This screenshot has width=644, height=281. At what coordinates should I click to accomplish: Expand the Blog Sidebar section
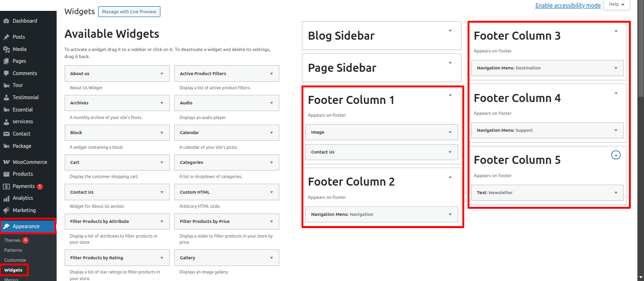pos(450,29)
